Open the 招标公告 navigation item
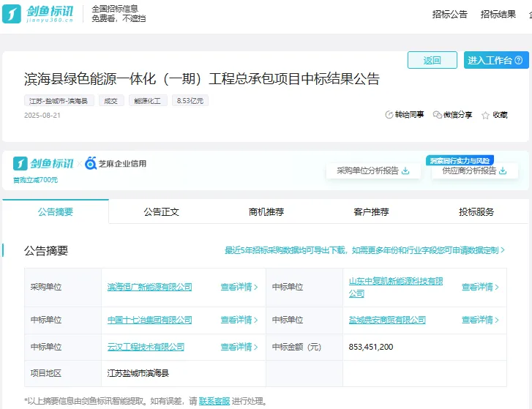The height and width of the screenshot is (409, 532). pos(449,14)
